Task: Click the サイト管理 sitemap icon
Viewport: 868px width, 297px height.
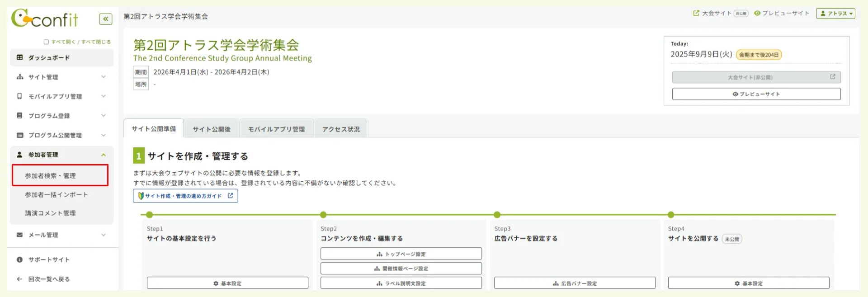Action: pos(20,77)
